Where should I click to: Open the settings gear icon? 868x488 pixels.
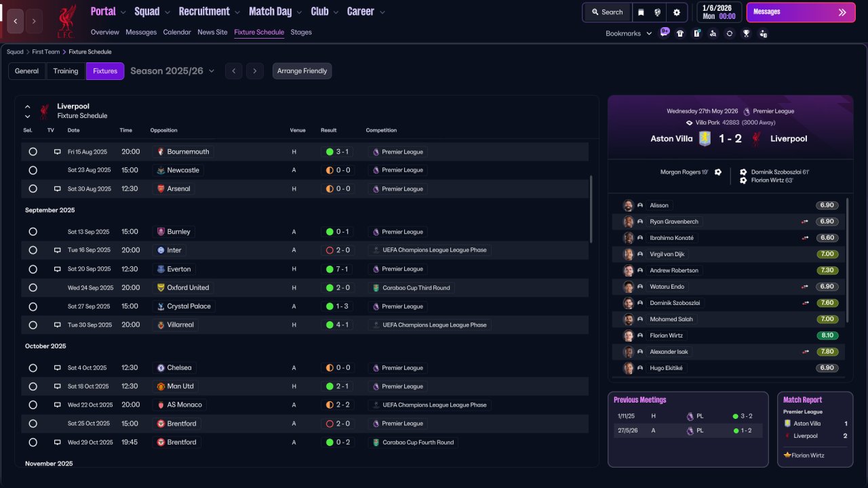[676, 12]
